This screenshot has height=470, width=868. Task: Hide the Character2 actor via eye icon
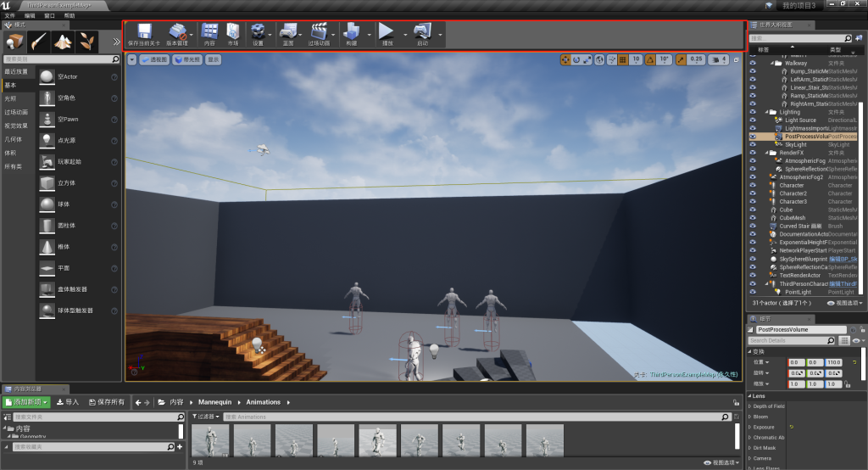[753, 193]
